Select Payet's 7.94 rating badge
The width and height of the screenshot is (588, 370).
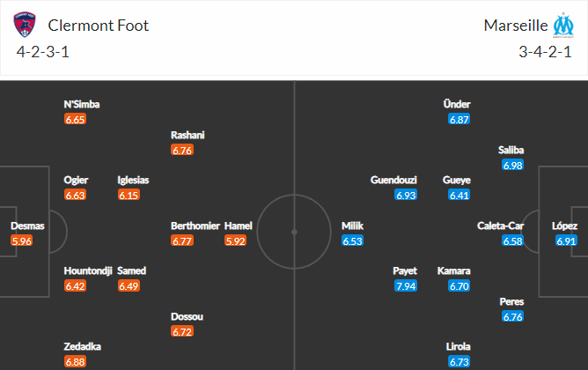[406, 286]
